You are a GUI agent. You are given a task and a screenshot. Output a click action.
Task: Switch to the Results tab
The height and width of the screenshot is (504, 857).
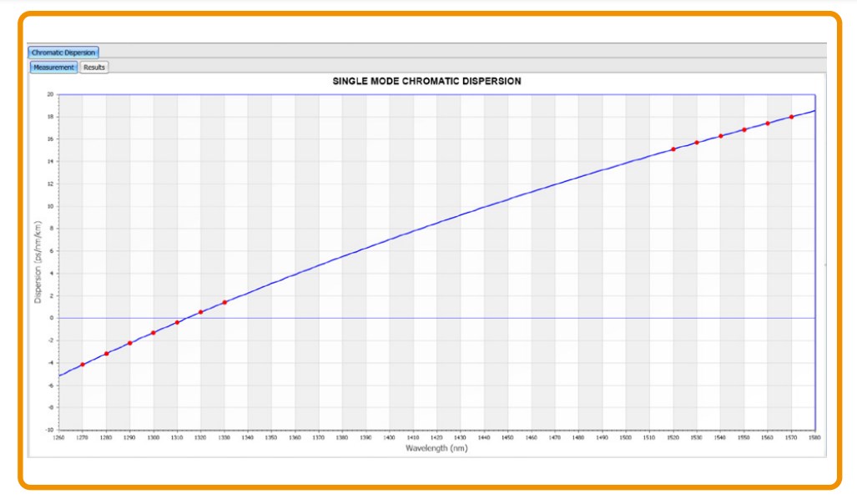point(94,68)
